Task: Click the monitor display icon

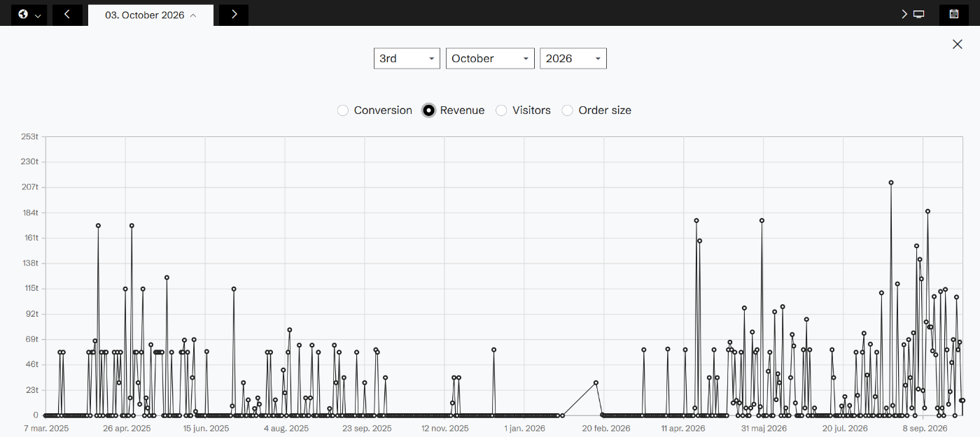Action: coord(919,15)
